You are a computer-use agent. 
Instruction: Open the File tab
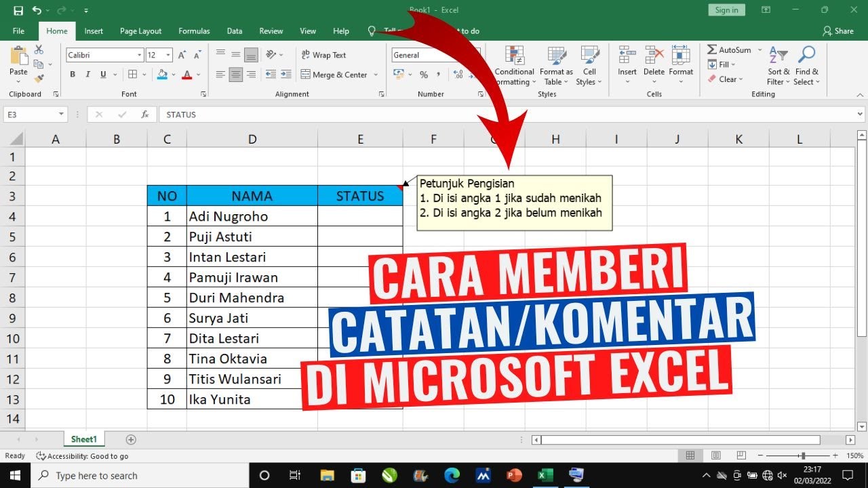[x=18, y=30]
